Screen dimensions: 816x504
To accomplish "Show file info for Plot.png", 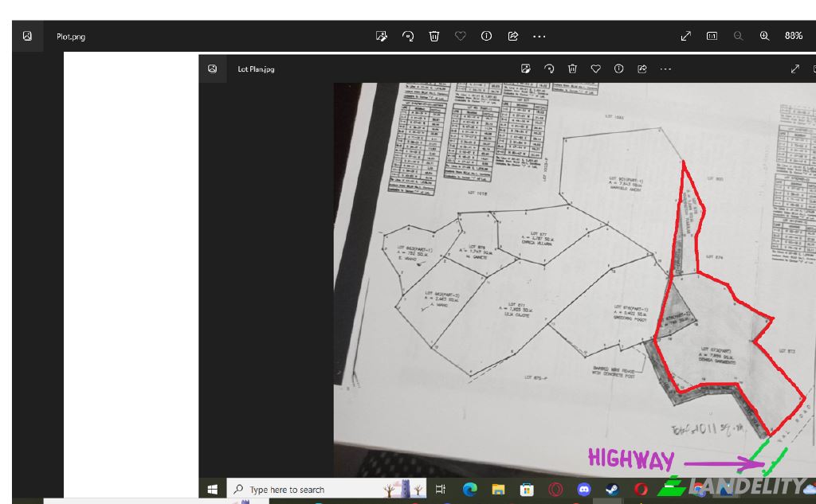I will [x=487, y=36].
